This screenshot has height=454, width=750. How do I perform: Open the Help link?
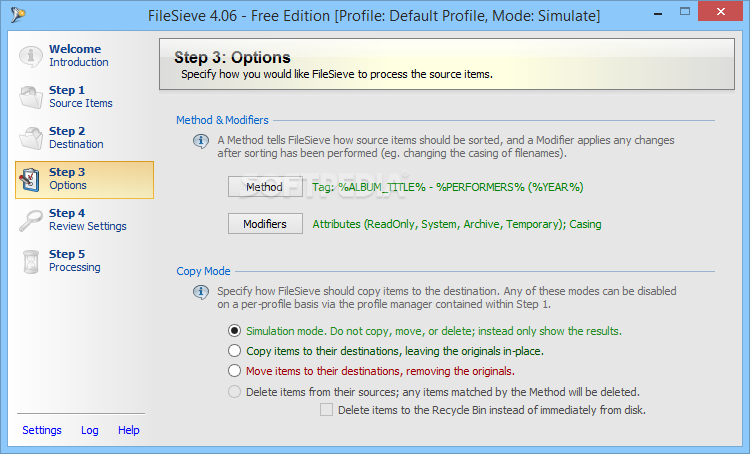pos(129,430)
